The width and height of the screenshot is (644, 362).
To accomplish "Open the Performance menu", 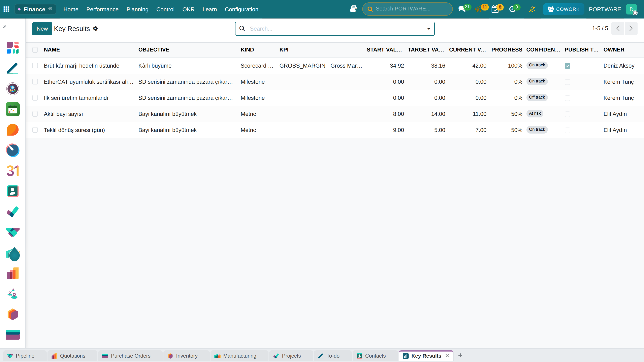I will coord(102,9).
